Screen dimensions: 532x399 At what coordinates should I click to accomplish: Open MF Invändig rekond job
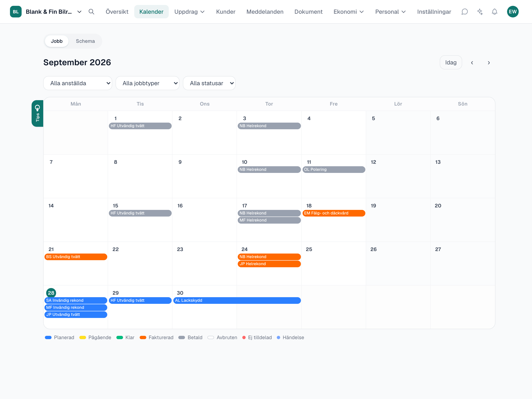76,308
